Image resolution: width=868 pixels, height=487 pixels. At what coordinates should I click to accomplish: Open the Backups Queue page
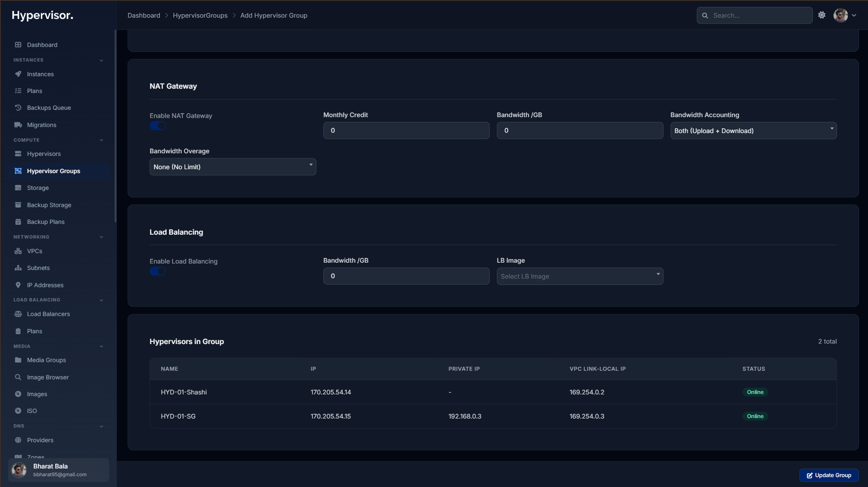click(x=49, y=108)
